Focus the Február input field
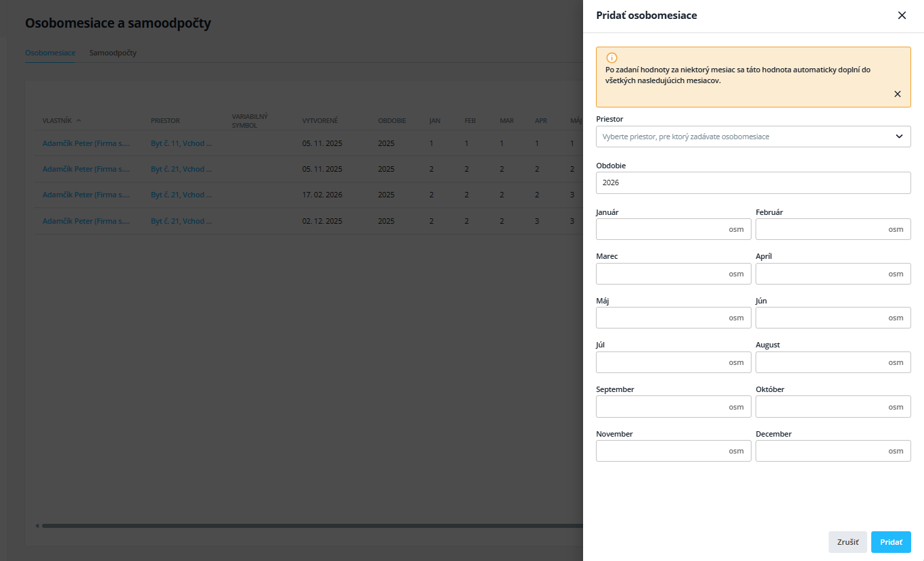 pyautogui.click(x=833, y=229)
